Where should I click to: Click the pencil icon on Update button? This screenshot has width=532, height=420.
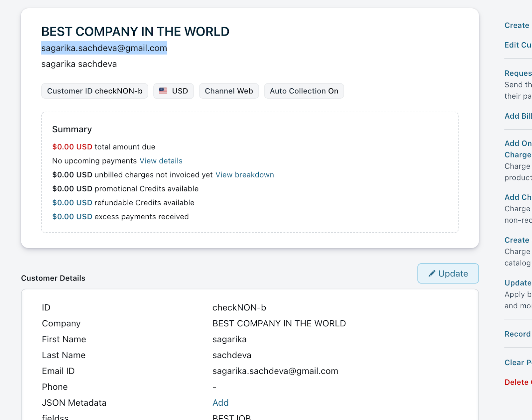(432, 273)
